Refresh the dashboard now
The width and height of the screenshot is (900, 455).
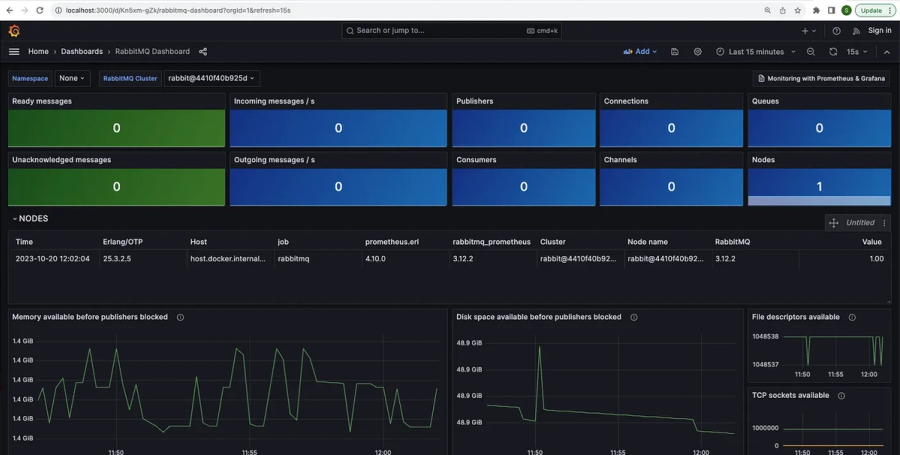pyautogui.click(x=833, y=52)
